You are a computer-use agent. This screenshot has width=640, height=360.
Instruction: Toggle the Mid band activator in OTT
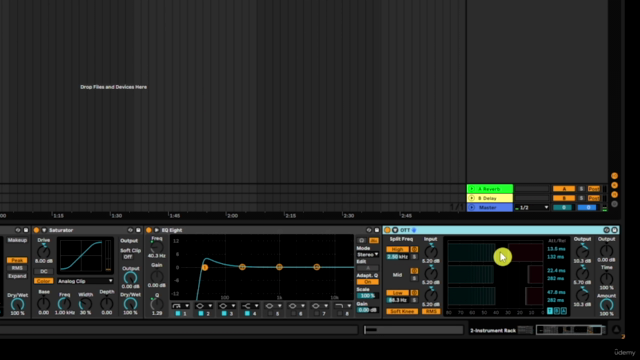(414, 271)
